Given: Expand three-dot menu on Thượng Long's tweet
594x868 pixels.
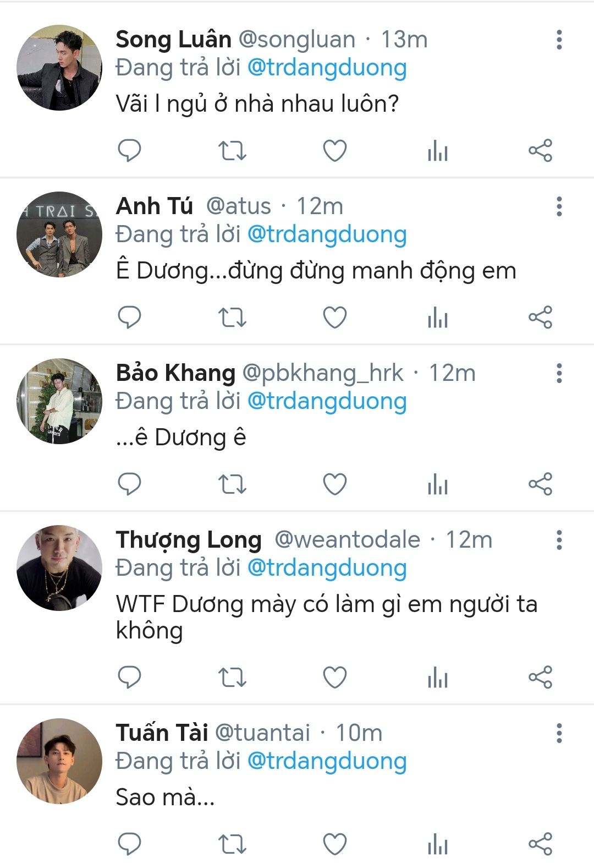Looking at the screenshot, I should [559, 541].
